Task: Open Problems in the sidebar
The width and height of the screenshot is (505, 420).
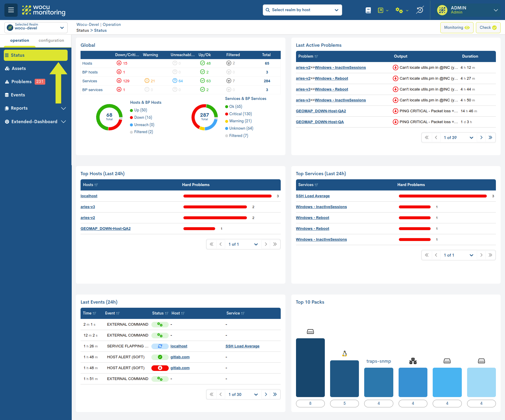Action: coord(36,82)
